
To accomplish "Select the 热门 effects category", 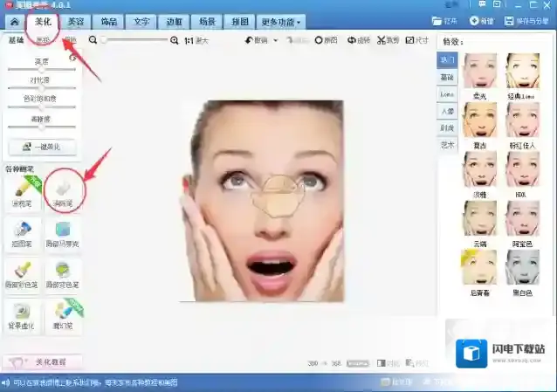I will 447,60.
